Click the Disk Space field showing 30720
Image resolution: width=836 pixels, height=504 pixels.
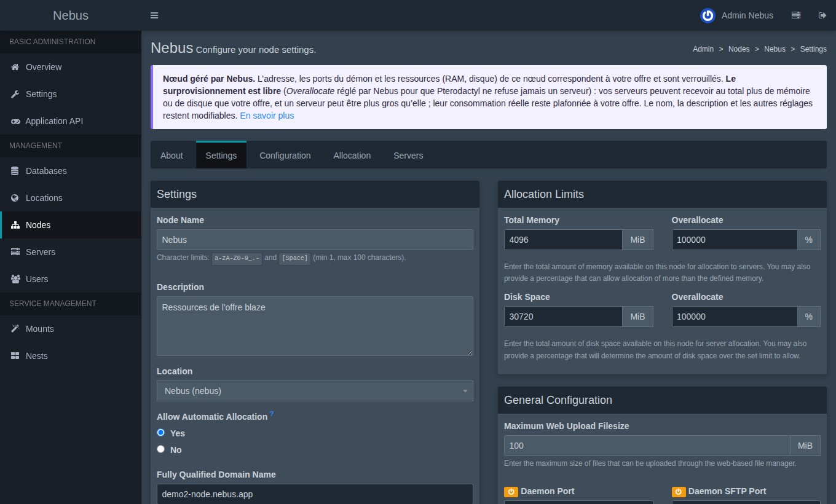tap(563, 317)
